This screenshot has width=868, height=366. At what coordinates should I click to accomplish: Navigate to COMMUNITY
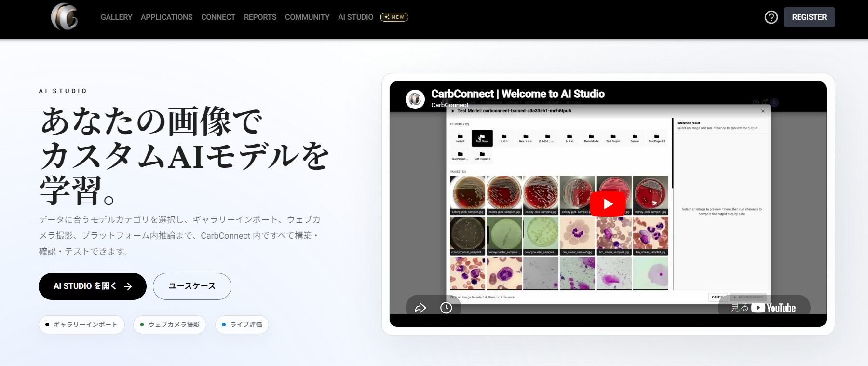(307, 17)
